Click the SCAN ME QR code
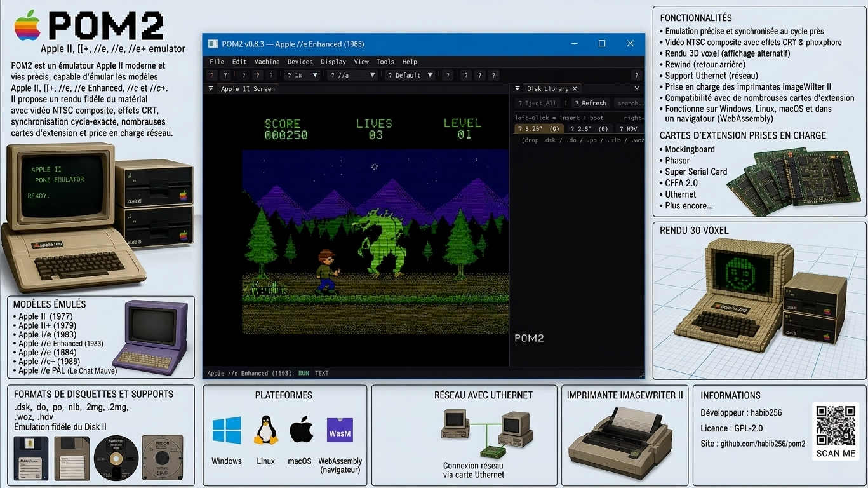 pos(836,425)
